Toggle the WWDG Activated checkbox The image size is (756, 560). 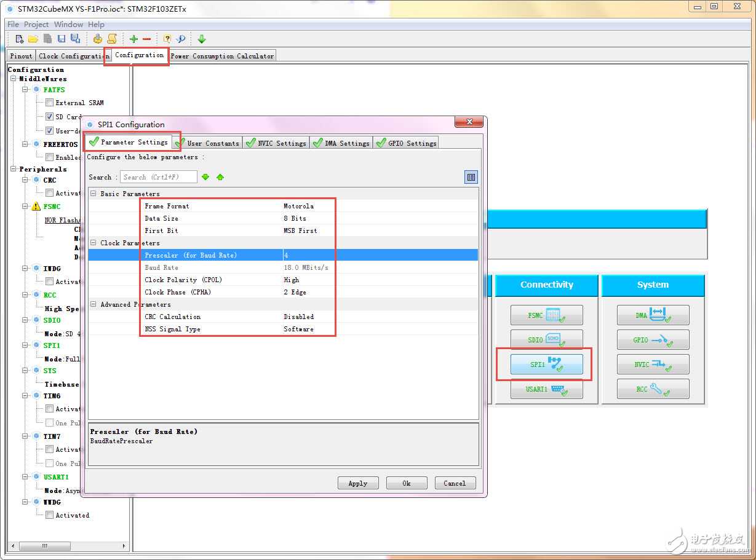point(50,515)
